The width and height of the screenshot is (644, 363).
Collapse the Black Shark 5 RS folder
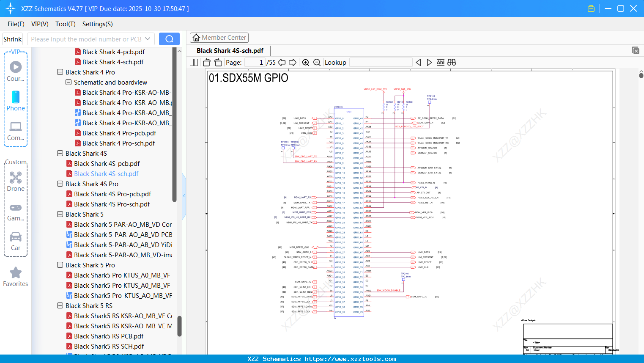click(60, 305)
